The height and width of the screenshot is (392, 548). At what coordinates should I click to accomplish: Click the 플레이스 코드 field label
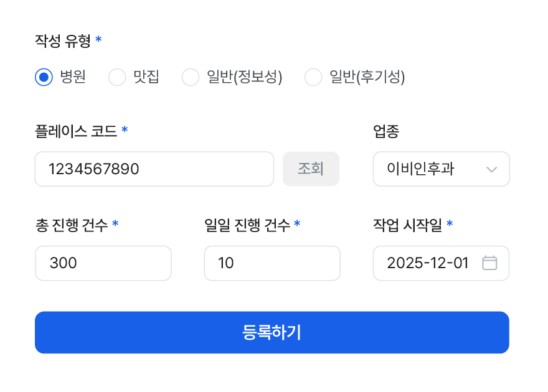pos(76,131)
